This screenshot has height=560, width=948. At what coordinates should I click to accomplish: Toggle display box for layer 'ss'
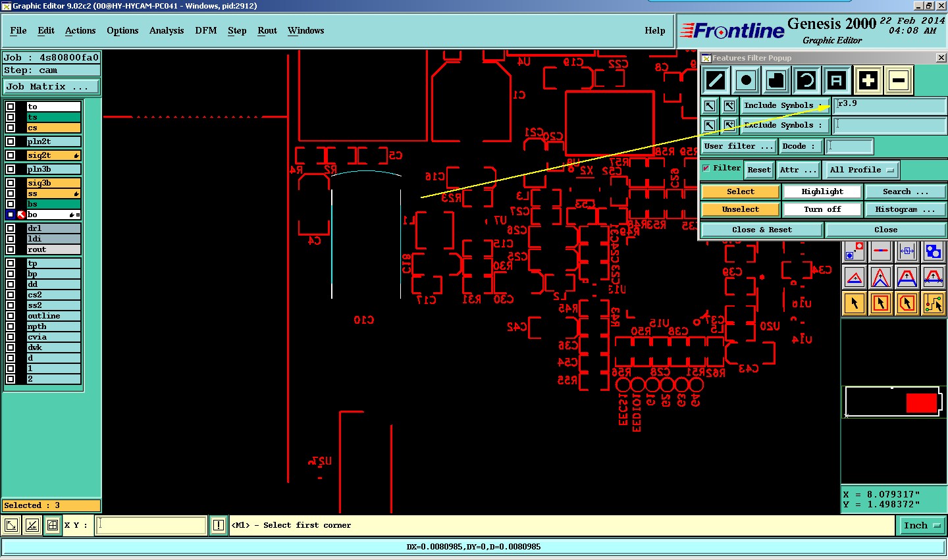tap(11, 193)
